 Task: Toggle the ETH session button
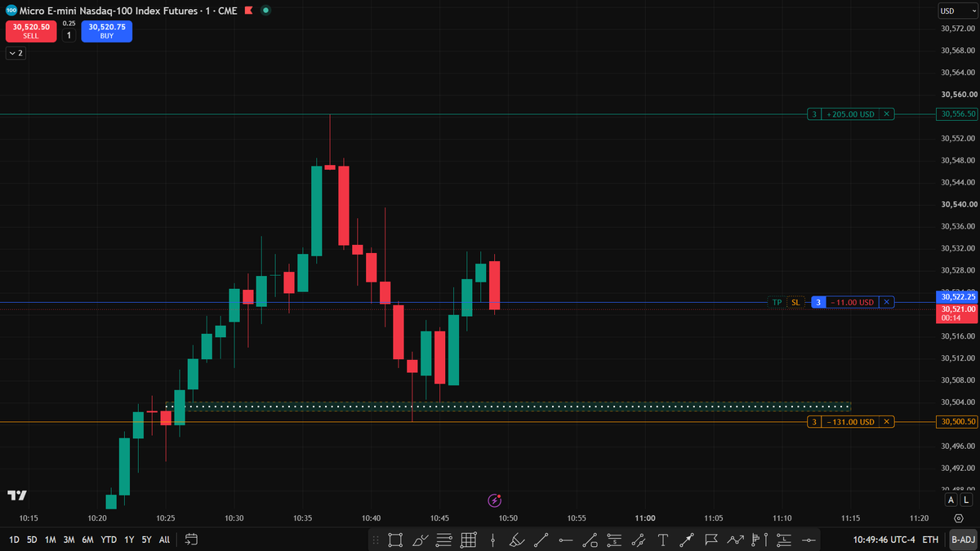[930, 540]
